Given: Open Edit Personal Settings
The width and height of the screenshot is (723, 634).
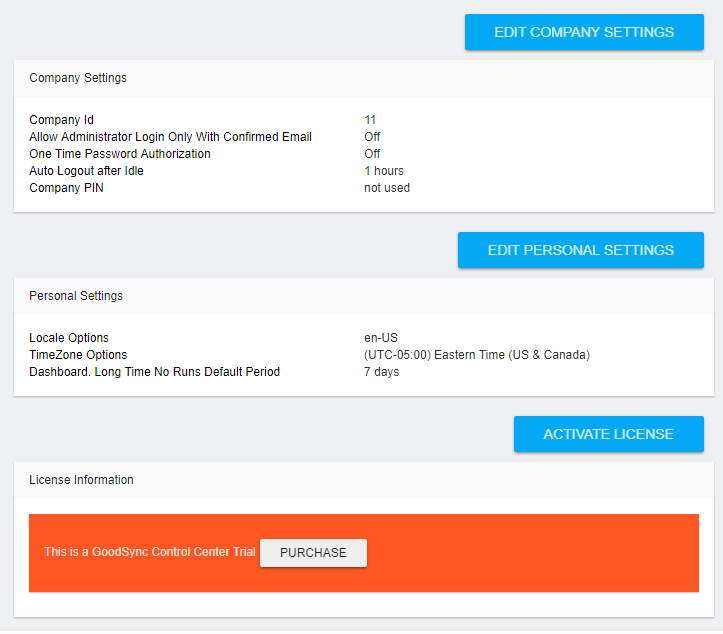Looking at the screenshot, I should tap(580, 250).
